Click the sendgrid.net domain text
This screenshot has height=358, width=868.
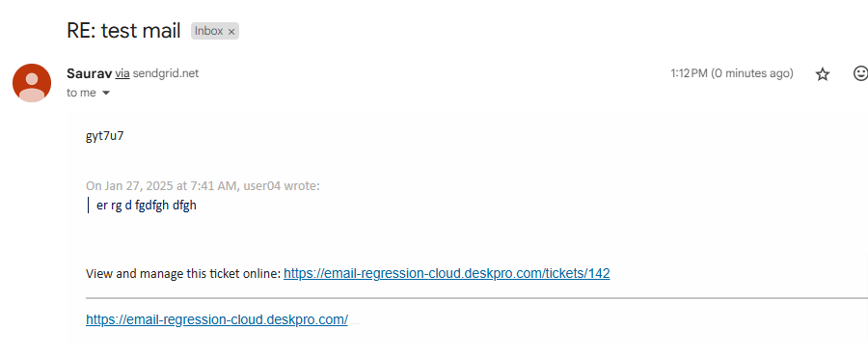tap(166, 73)
